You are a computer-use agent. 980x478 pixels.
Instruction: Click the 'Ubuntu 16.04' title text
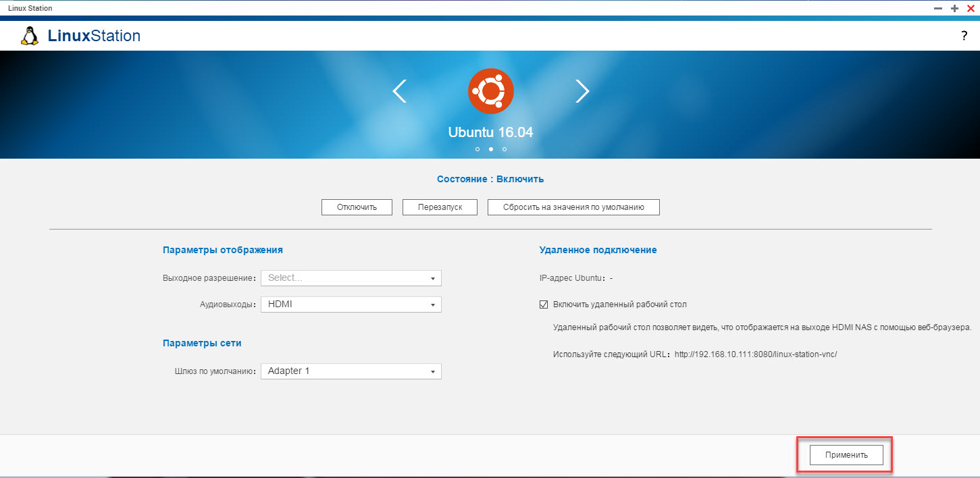point(491,132)
